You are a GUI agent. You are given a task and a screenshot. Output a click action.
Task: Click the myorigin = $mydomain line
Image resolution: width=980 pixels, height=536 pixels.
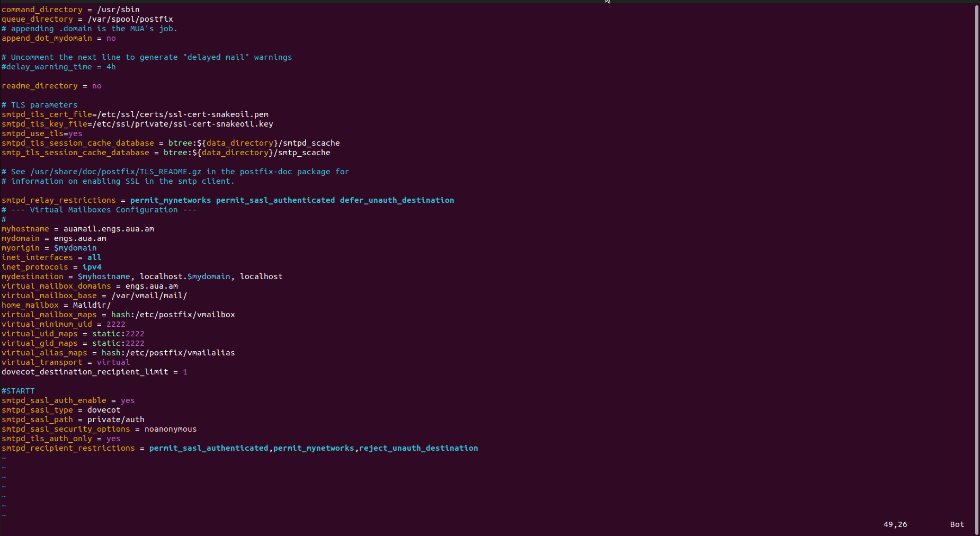point(49,248)
